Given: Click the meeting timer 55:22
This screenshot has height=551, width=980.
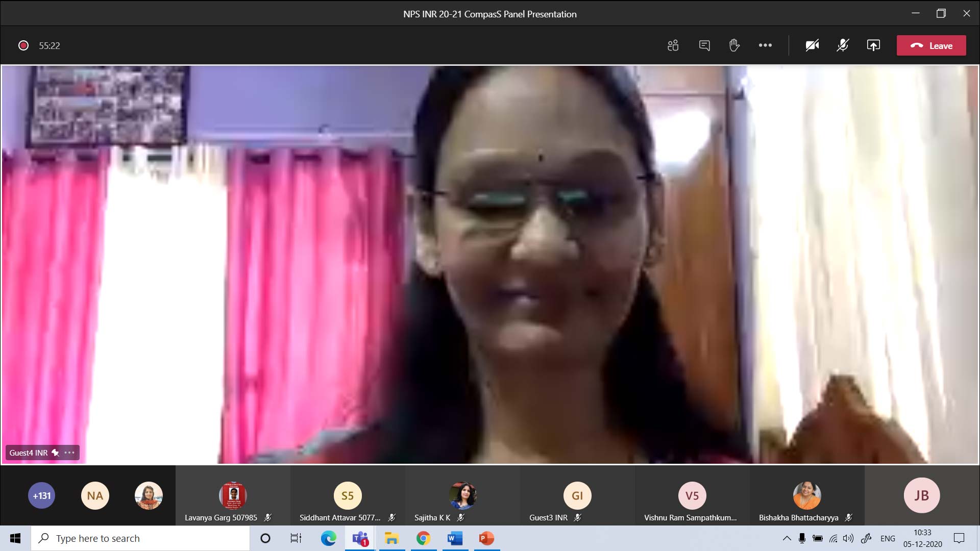Looking at the screenshot, I should (x=50, y=45).
